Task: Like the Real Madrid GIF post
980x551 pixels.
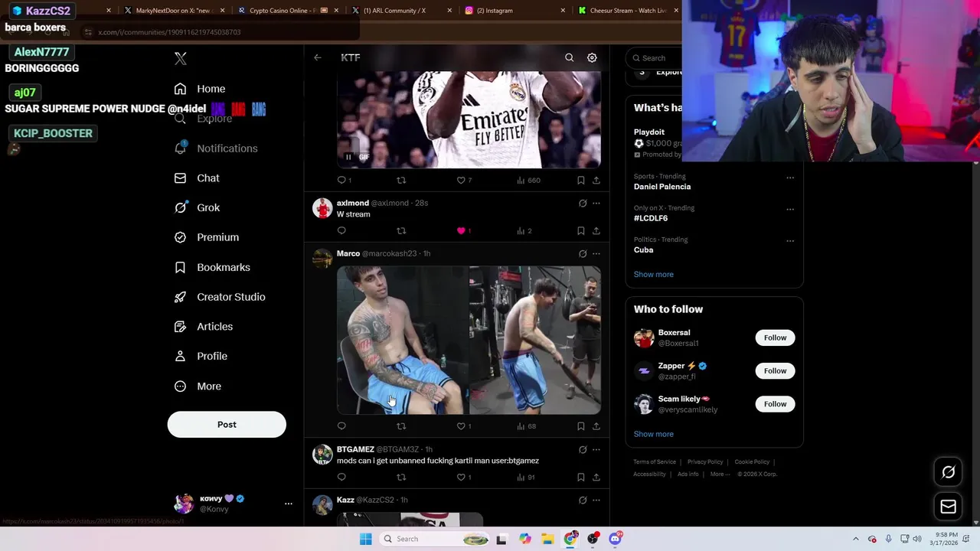Action: click(461, 181)
